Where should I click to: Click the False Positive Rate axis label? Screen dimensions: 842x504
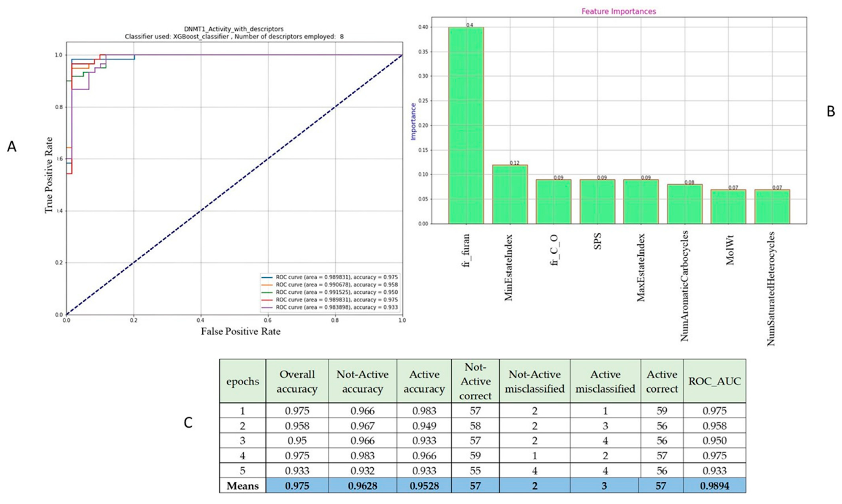tap(241, 331)
